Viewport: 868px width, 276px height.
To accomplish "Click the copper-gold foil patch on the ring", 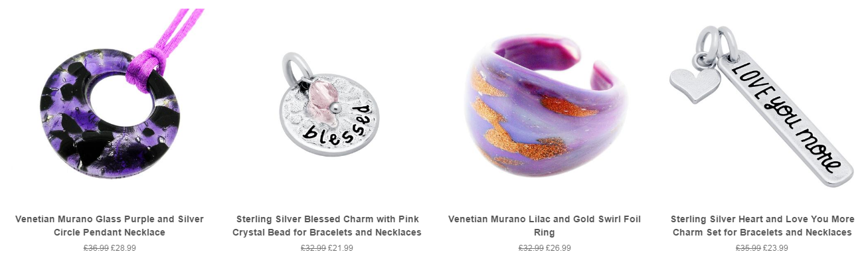I will pyautogui.click(x=560, y=106).
